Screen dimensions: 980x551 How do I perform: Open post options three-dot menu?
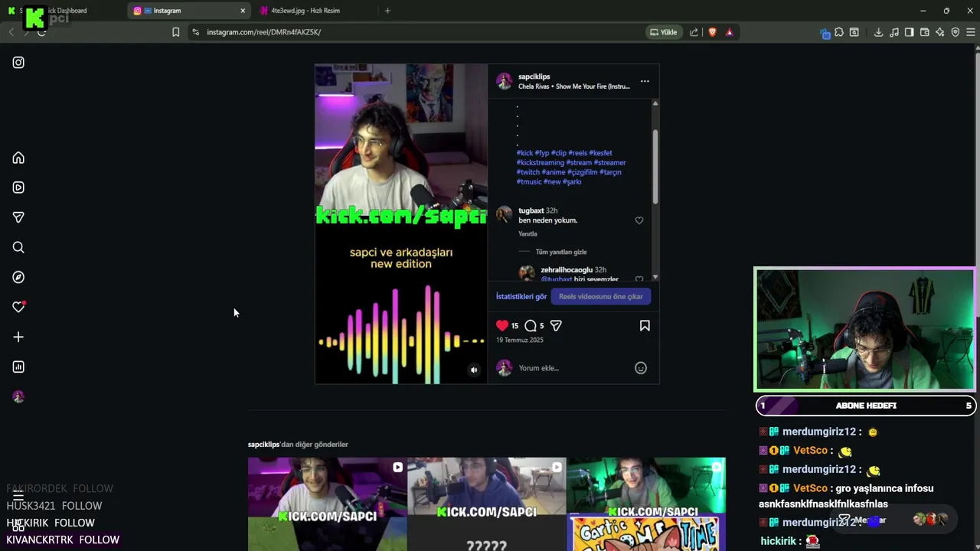tap(645, 81)
